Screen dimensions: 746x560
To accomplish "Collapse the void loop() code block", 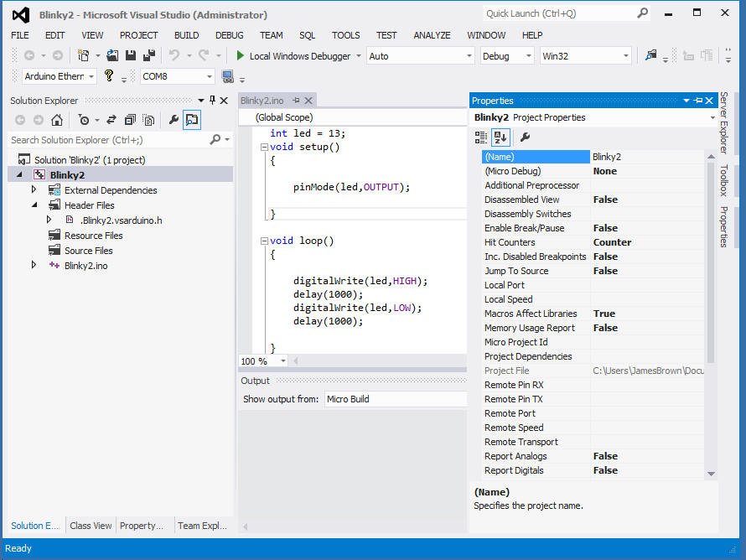I will pyautogui.click(x=264, y=241).
